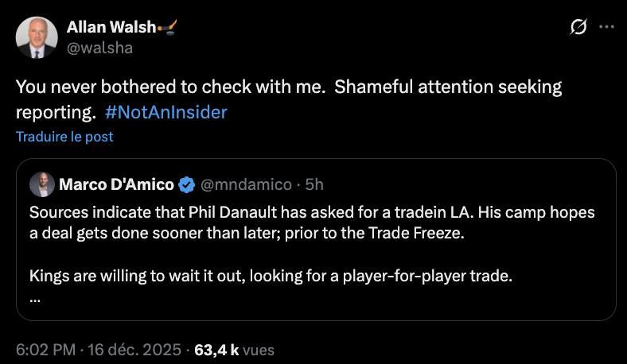
Task: Click the 5h timestamp on quoted post
Action: pyautogui.click(x=314, y=185)
